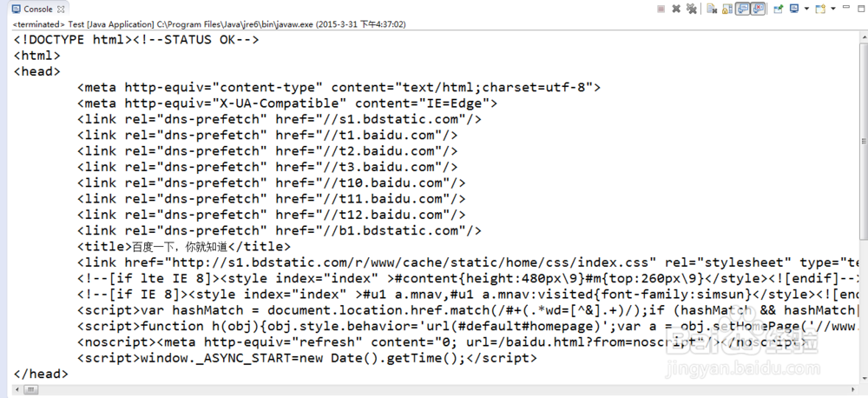Viewport: 868px width, 398px height.
Task: Click the Display Selected Console monitor icon
Action: coord(794,9)
